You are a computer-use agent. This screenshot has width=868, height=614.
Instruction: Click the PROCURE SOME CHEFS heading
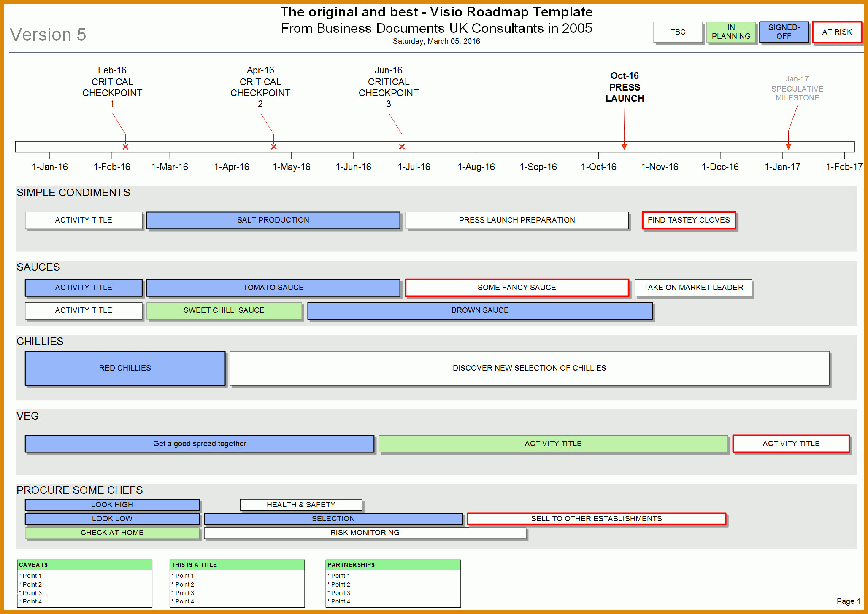pyautogui.click(x=80, y=490)
